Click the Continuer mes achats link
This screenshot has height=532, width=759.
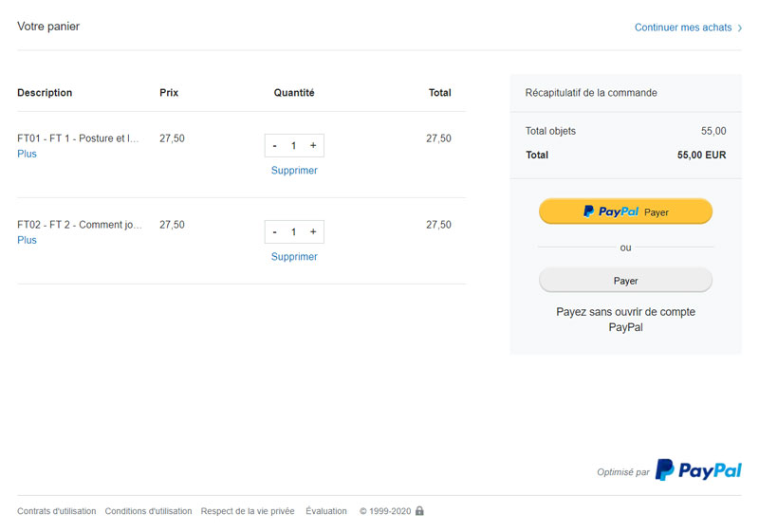click(683, 28)
